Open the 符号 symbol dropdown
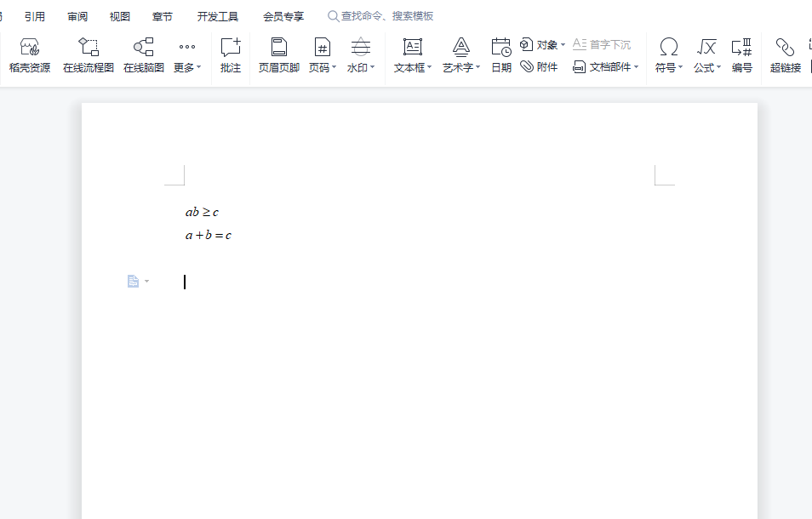 (669, 67)
